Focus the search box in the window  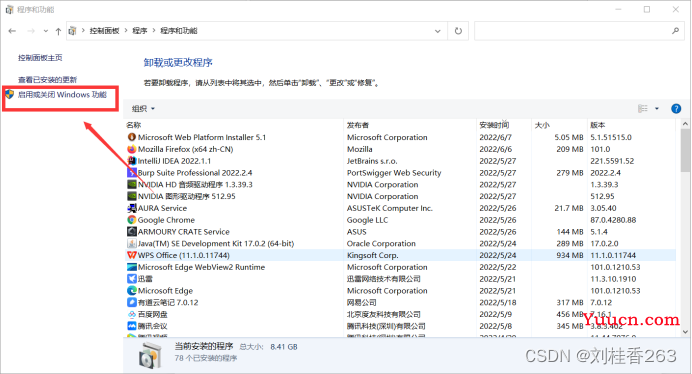coord(579,31)
